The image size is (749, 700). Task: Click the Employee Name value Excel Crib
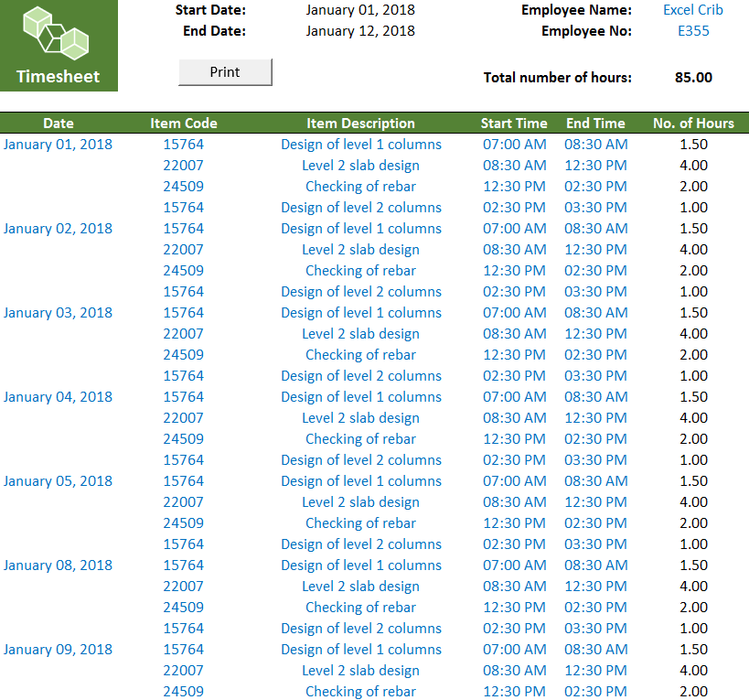click(692, 10)
